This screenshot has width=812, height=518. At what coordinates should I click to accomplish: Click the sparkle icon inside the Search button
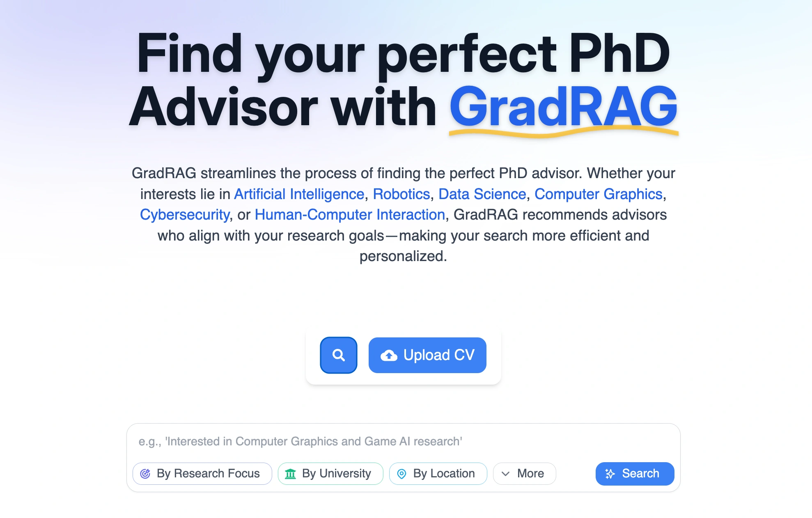click(610, 473)
